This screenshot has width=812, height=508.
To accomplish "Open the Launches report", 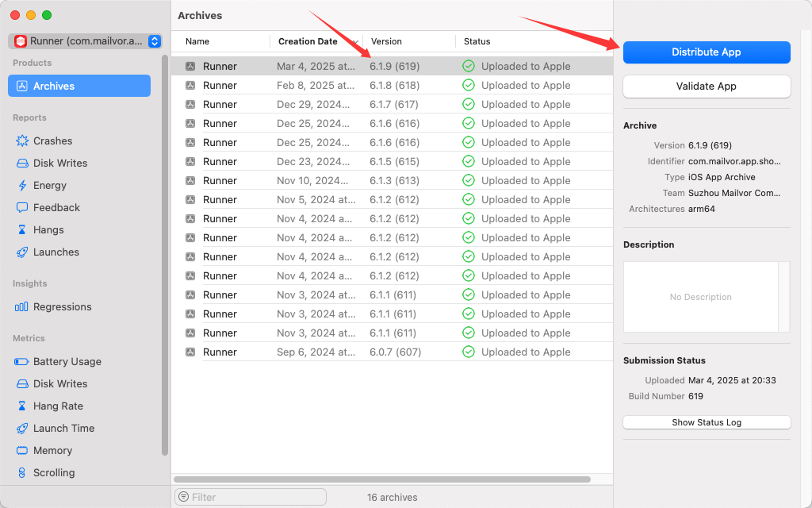I will click(56, 252).
